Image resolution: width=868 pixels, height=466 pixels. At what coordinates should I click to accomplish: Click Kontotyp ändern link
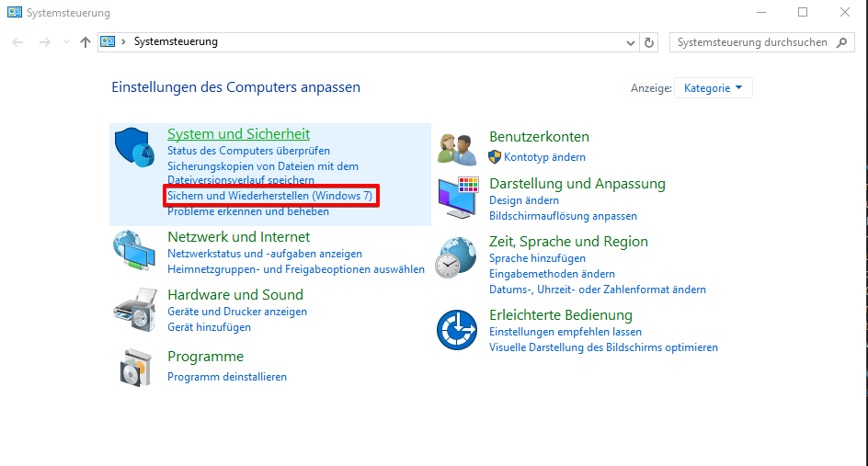coord(544,157)
